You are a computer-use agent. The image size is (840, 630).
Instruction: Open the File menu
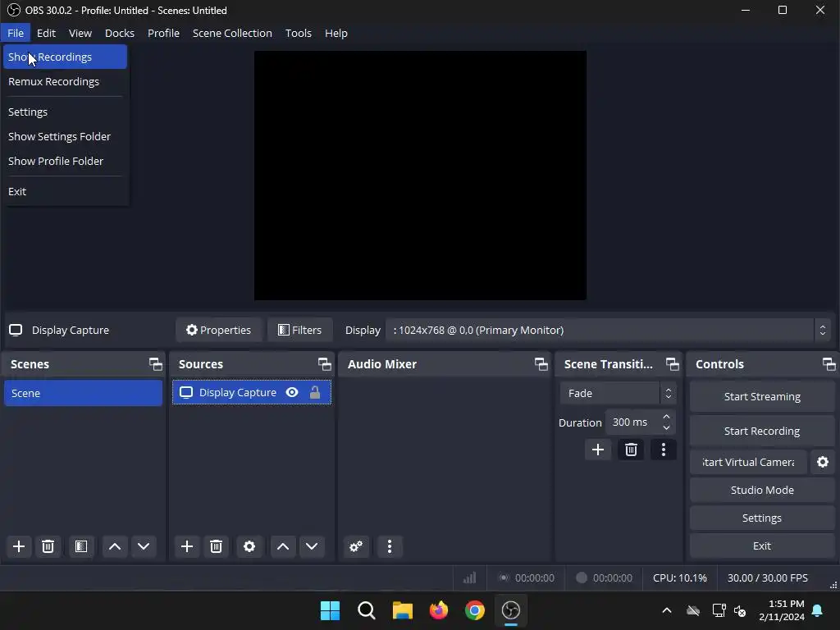16,33
